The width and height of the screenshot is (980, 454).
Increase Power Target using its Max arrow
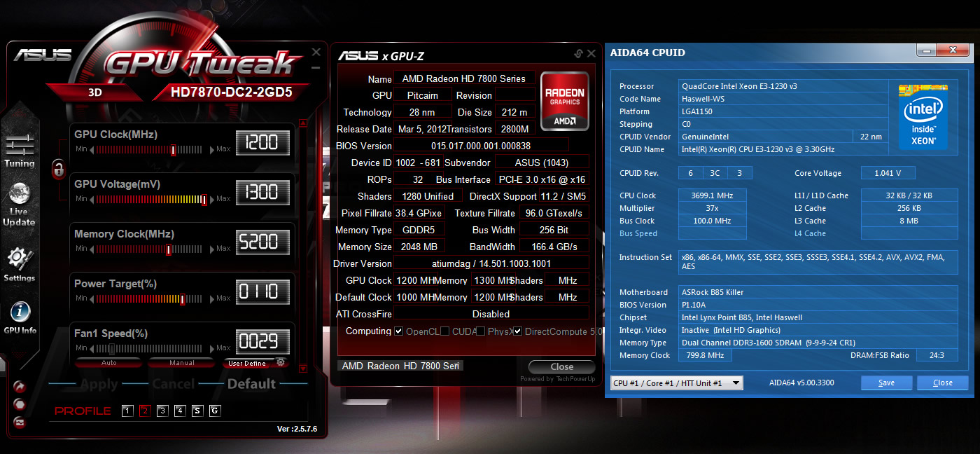pos(213,298)
